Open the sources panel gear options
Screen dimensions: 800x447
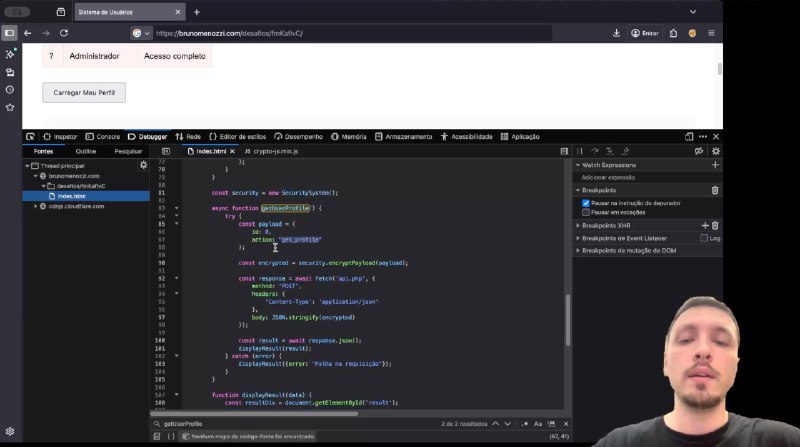tap(143, 164)
